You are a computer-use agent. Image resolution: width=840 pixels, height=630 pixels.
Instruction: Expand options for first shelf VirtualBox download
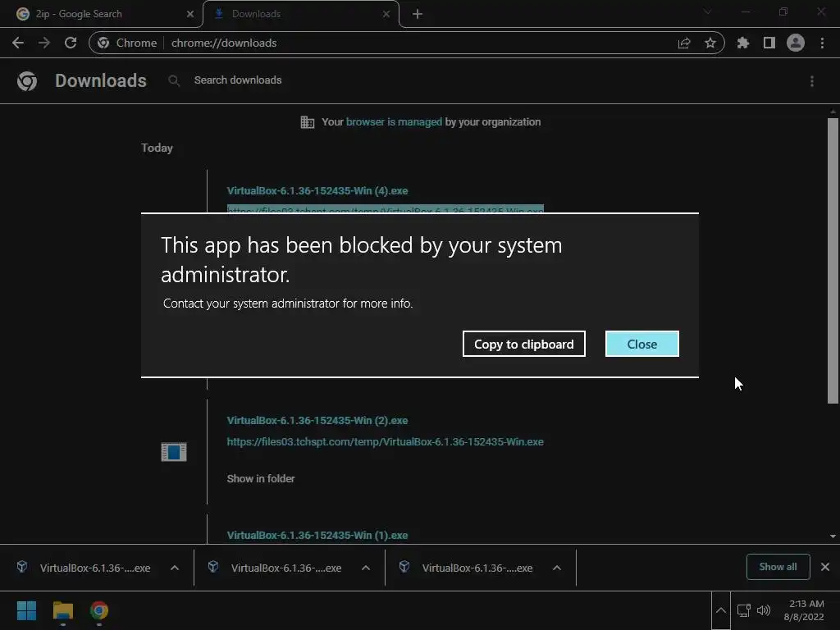tap(175, 568)
